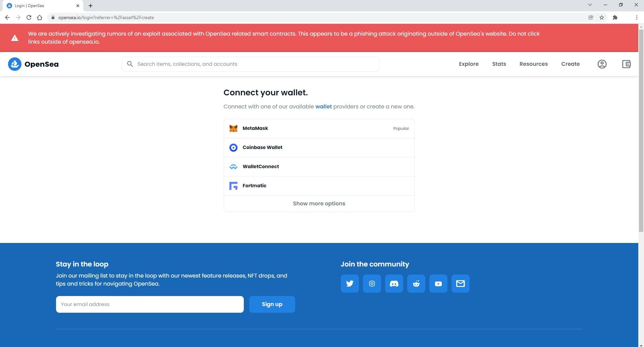Open the OpenSea Twitter page
This screenshot has width=644, height=347.
click(x=350, y=284)
